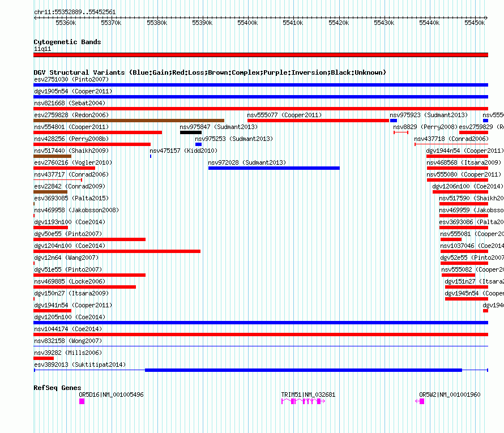Screen dimensions: 504x433
Task: Click the DGV Structural Variants track title
Action: pyautogui.click(x=210, y=72)
